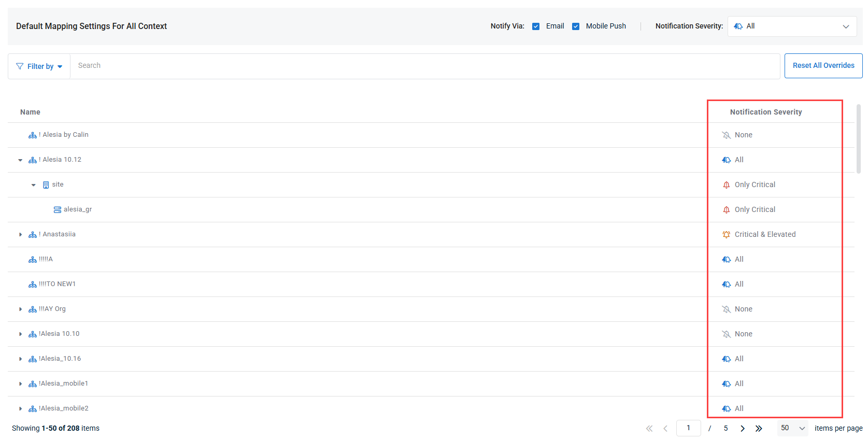This screenshot has width=868, height=439.
Task: Click the muted bell icon for Alesia by Calin
Action: pyautogui.click(x=727, y=135)
